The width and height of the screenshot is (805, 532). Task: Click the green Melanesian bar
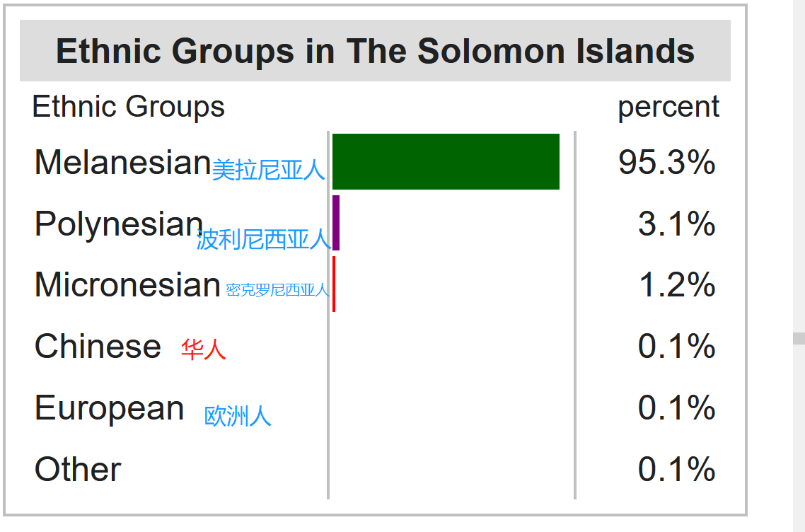[x=446, y=162]
